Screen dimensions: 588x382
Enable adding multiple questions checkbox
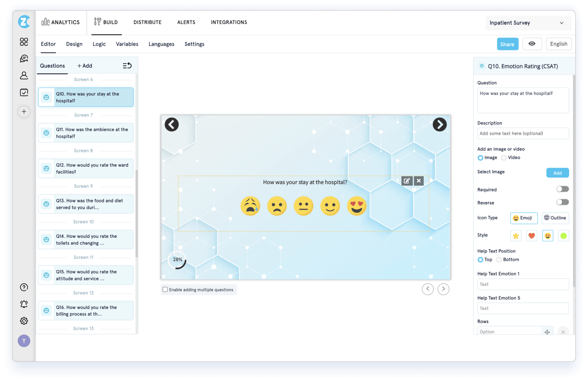tap(165, 289)
